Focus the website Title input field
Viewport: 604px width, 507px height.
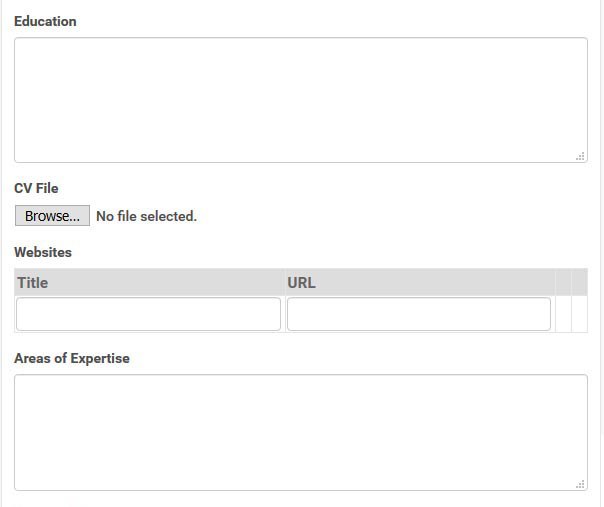pyautogui.click(x=148, y=314)
